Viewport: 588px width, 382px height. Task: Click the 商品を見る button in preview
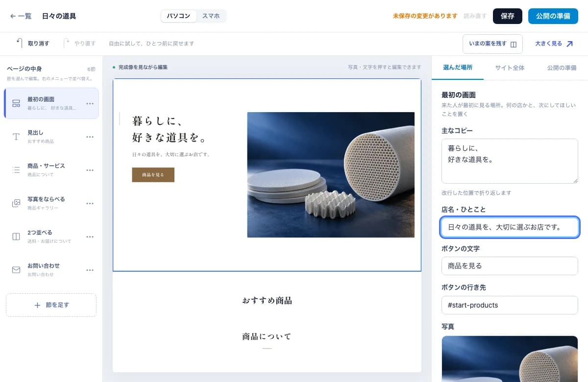pos(153,175)
